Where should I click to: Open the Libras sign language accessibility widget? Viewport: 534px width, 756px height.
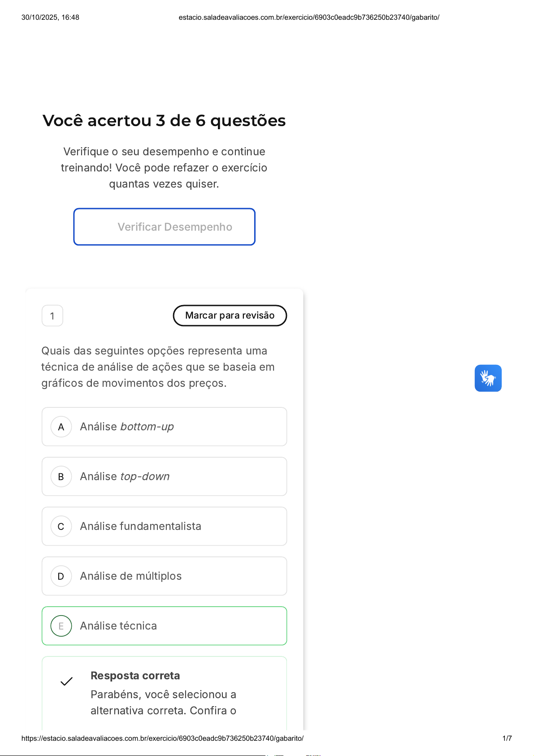tap(488, 378)
